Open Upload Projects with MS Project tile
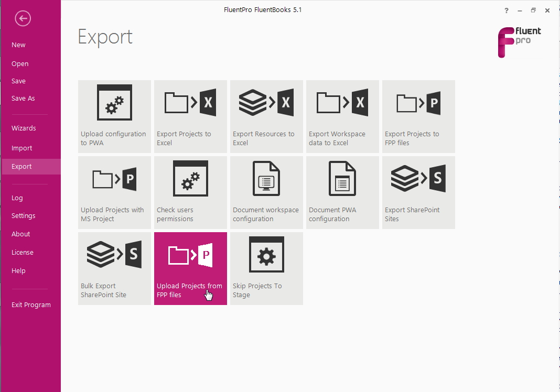 115,193
